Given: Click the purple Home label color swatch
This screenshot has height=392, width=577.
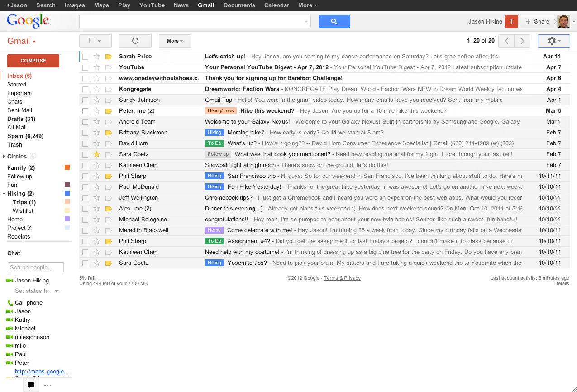Looking at the screenshot, I should [67, 220].
